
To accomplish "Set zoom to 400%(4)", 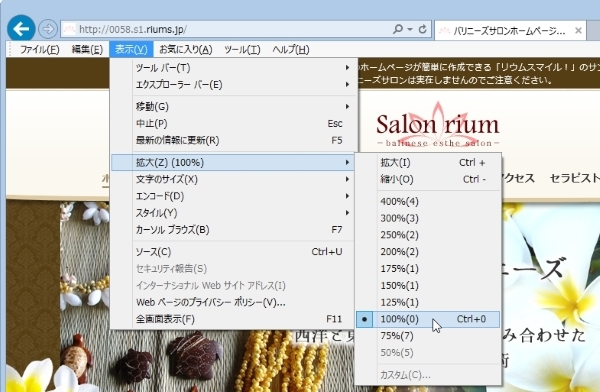I will coord(428,201).
